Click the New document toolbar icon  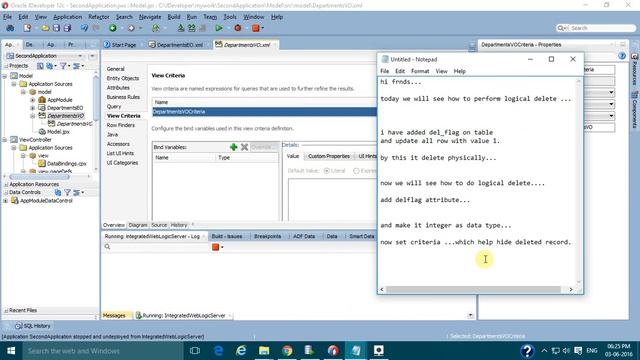point(27,28)
